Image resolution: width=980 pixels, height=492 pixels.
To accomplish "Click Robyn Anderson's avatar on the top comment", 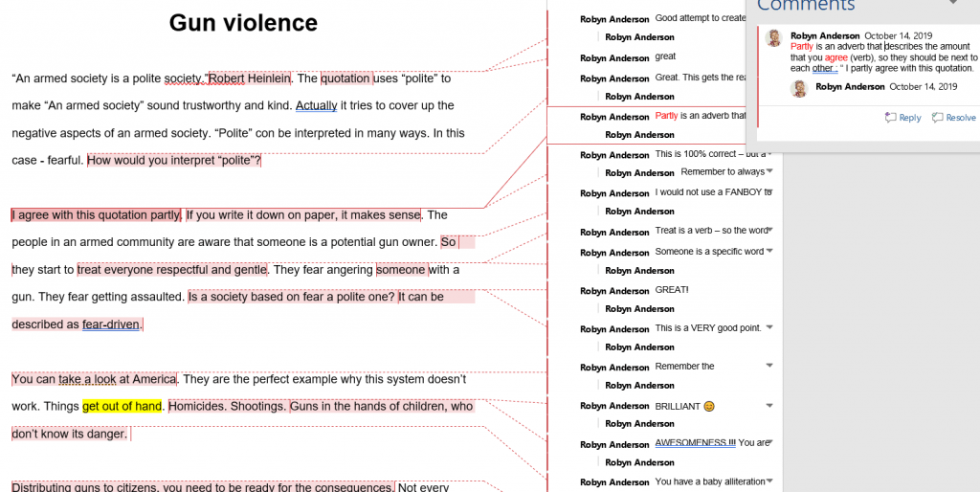I will 774,37.
